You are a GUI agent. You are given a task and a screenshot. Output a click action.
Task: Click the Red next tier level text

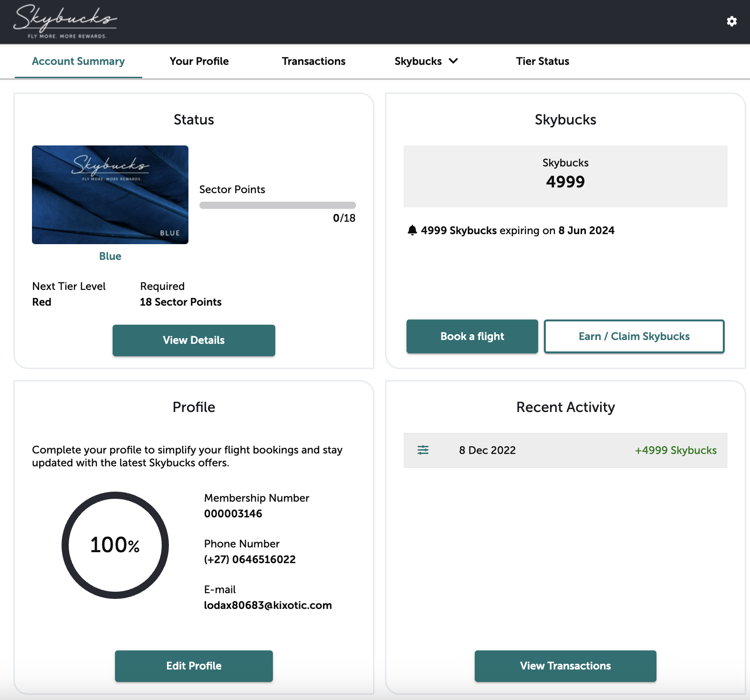pyautogui.click(x=42, y=302)
